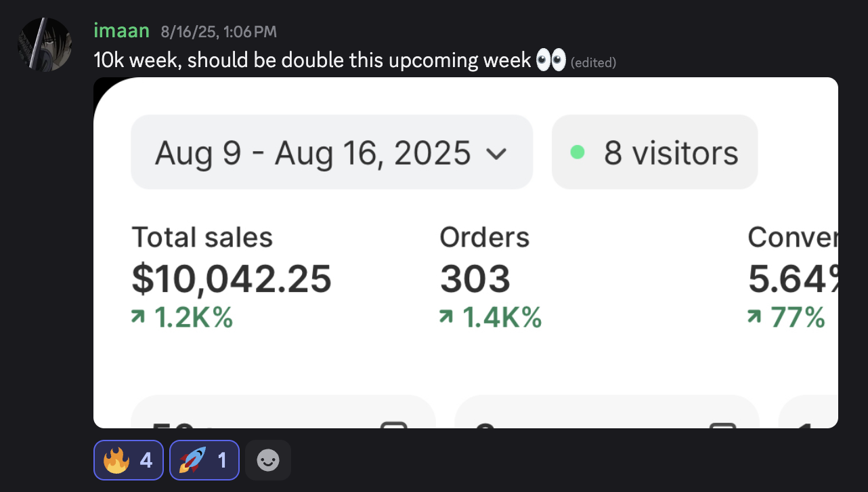Select the Total sales metric label
The image size is (868, 492).
(x=202, y=237)
